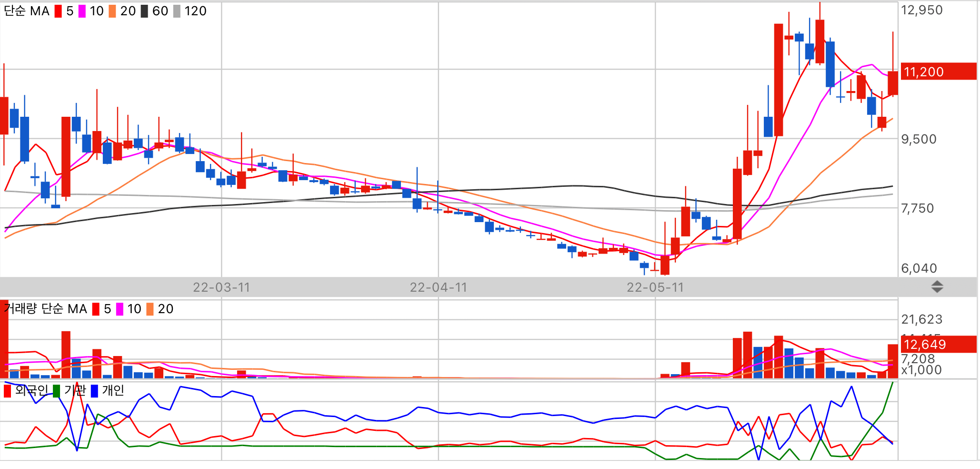This screenshot has height=469, width=980.
Task: Click the latest red volume bar
Action: 892,361
